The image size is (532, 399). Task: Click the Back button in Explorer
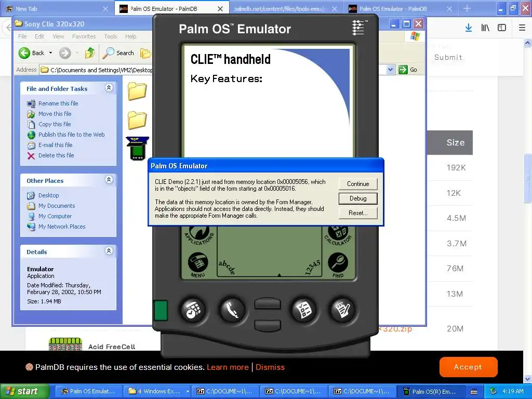click(31, 53)
